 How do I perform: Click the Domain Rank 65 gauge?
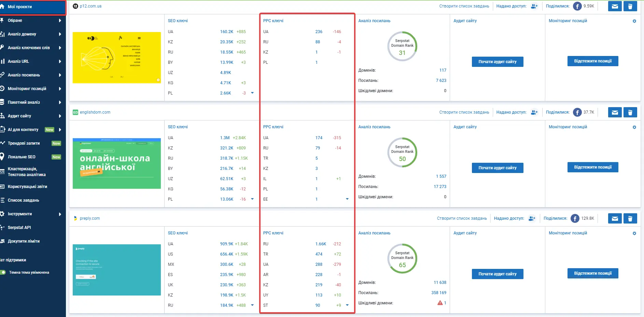pyautogui.click(x=402, y=259)
